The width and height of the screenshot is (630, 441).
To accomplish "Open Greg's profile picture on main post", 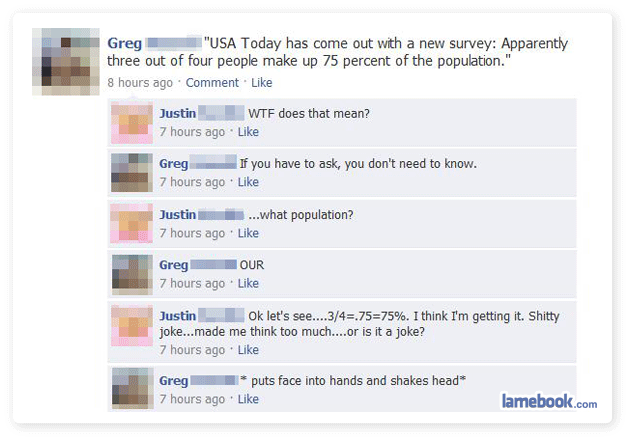I will (x=66, y=61).
